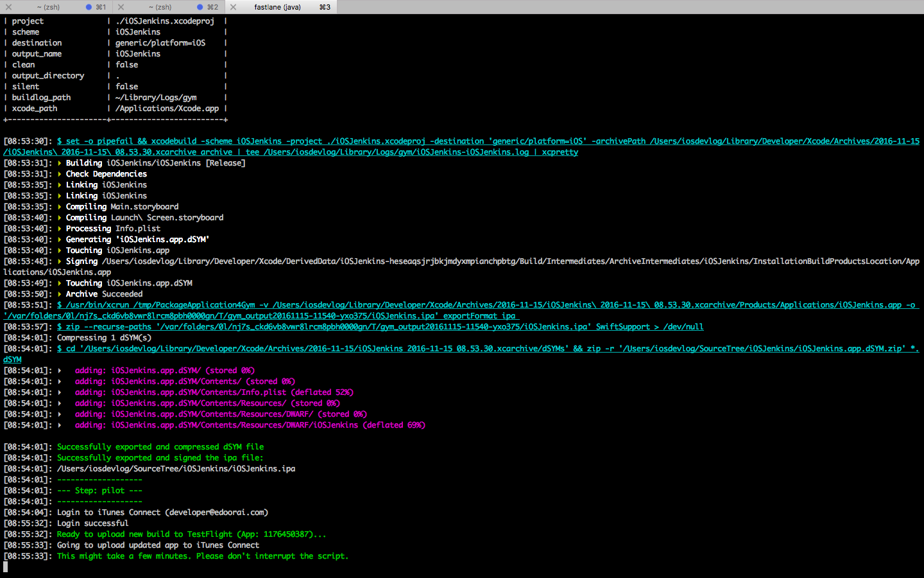Close the fastlane (java) tab
The image size is (924, 578).
233,7
